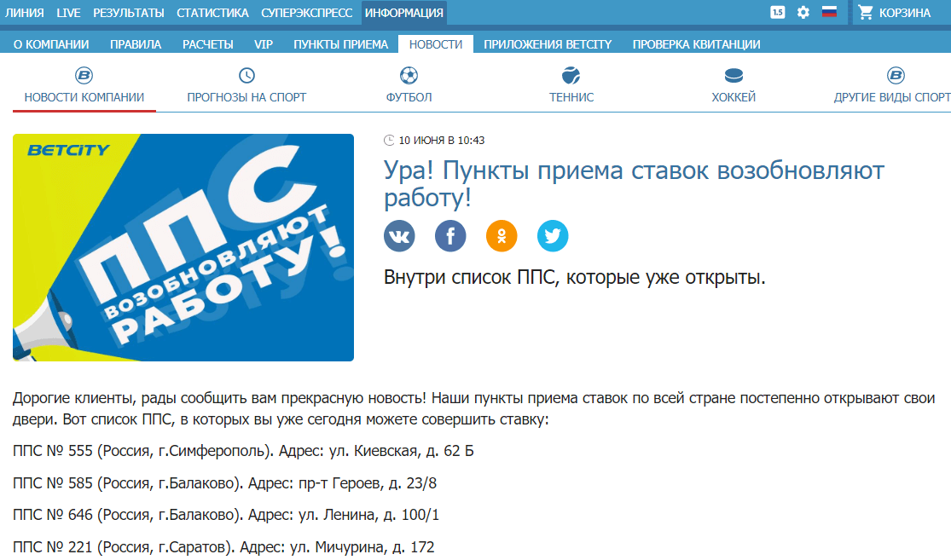Click the article headline Ура! Пункты приема
Image resolution: width=951 pixels, height=560 pixels.
(x=634, y=183)
